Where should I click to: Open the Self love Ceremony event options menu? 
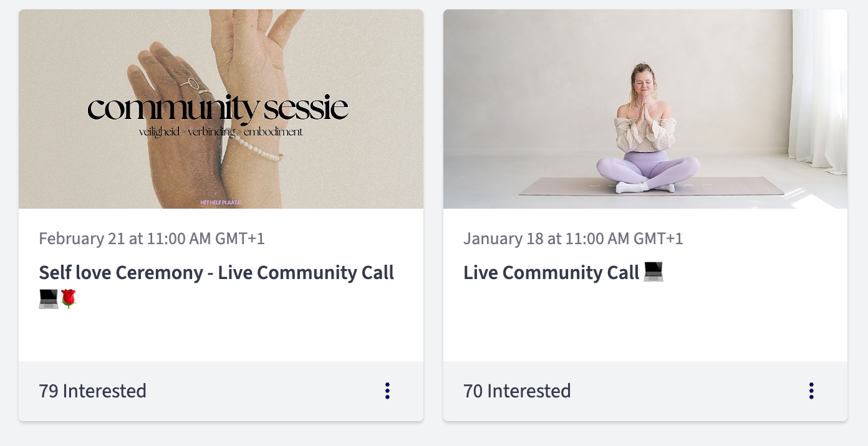(387, 391)
